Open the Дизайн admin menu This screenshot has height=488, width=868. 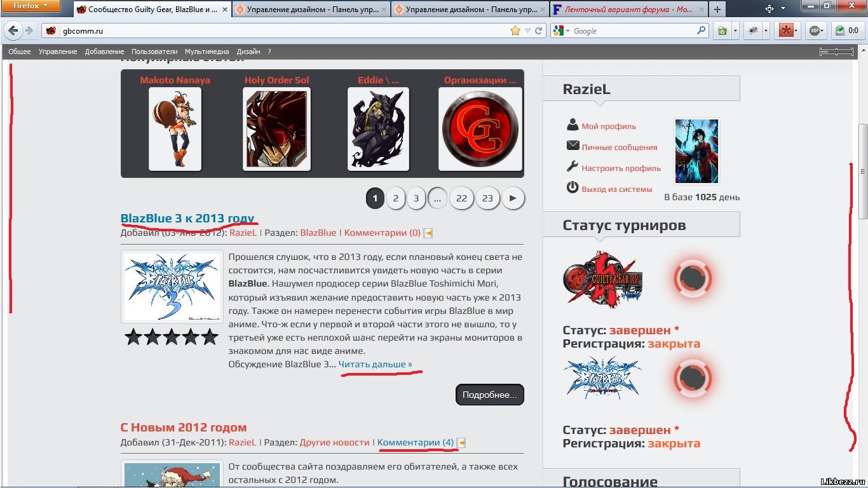[248, 51]
